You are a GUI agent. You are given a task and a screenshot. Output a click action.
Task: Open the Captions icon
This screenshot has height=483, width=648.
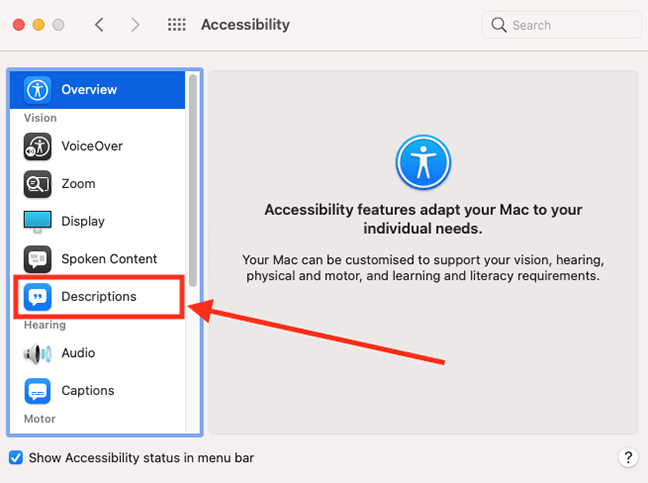38,391
